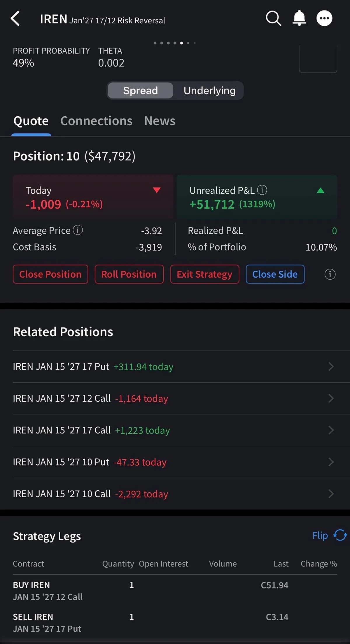
Task: Tap the alerts bell icon
Action: click(299, 19)
